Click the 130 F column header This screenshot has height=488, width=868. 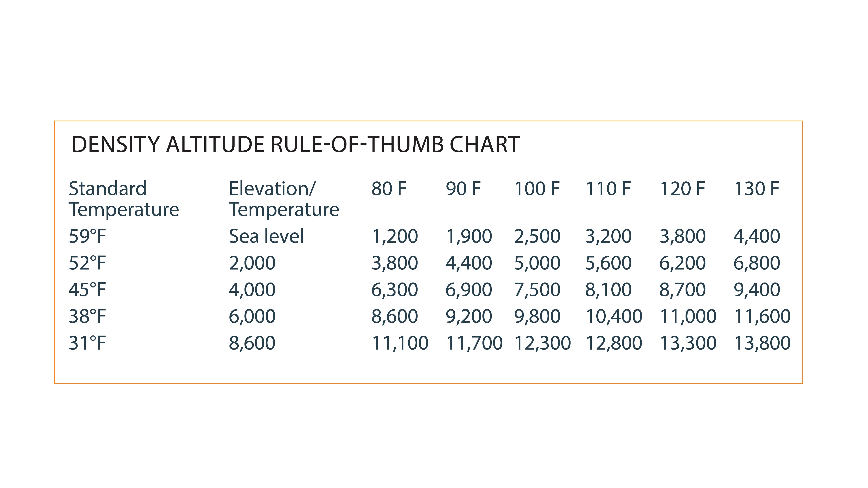tap(756, 189)
